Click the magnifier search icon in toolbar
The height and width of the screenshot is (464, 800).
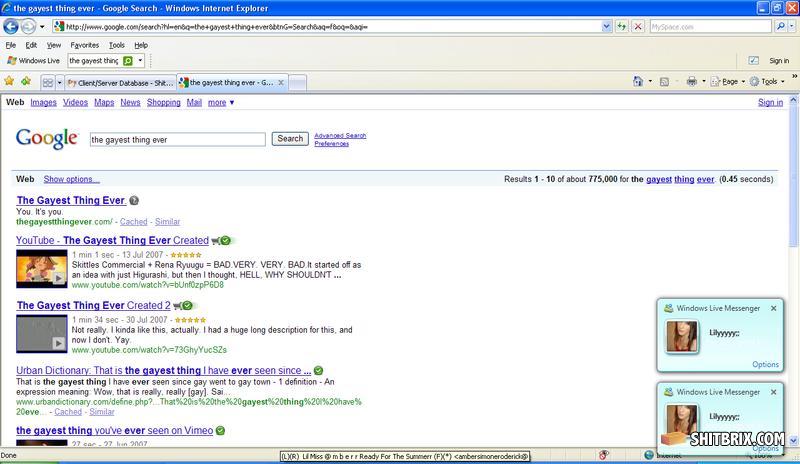780,27
